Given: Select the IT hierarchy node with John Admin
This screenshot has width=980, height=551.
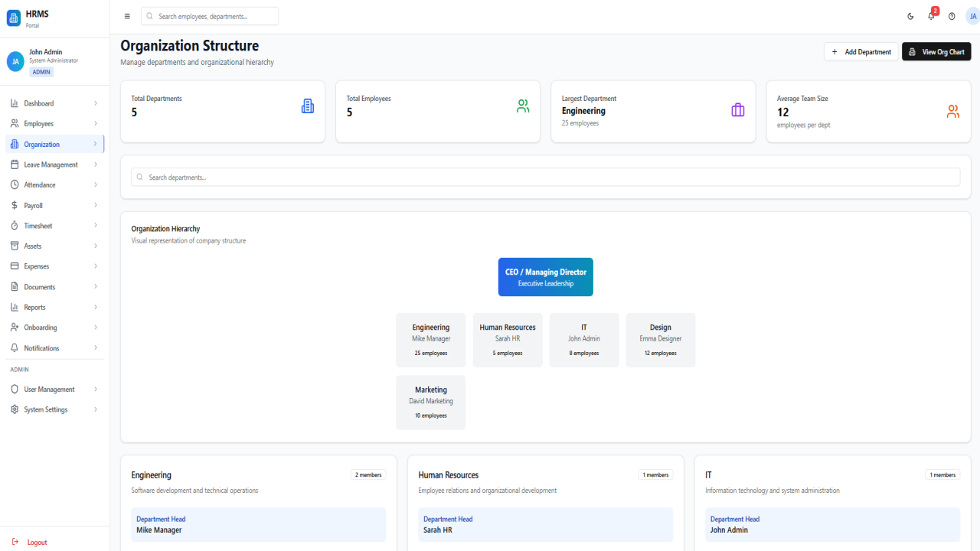Looking at the screenshot, I should (x=584, y=340).
